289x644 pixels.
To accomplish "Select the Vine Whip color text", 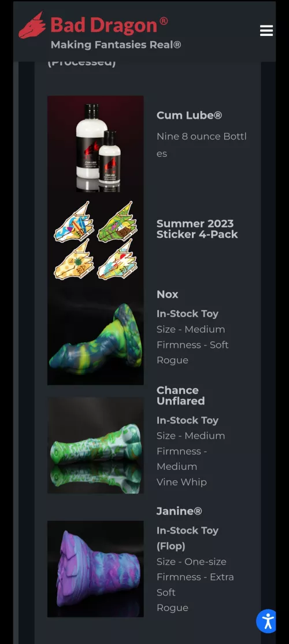I will point(181,482).
